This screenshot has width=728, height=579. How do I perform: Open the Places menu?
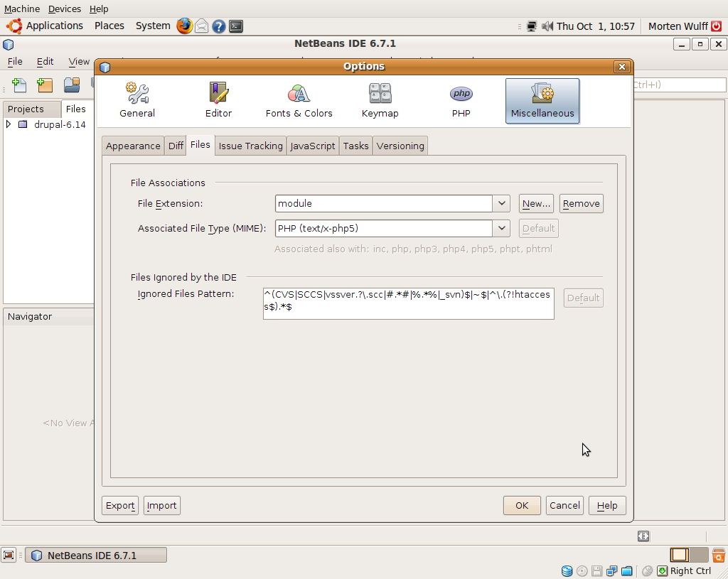pos(109,26)
